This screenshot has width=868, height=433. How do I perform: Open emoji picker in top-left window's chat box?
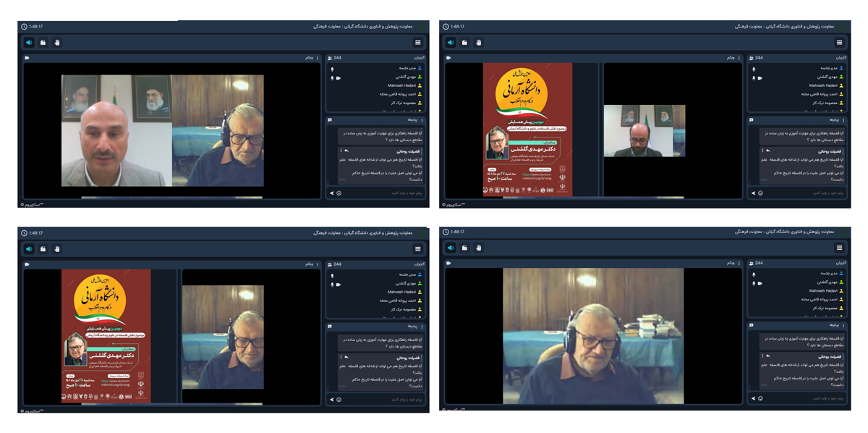tap(339, 193)
